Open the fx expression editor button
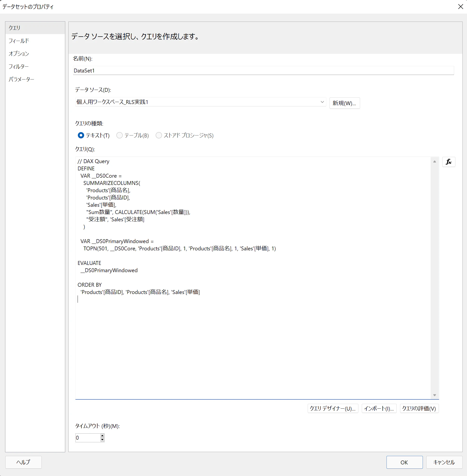 [x=448, y=162]
